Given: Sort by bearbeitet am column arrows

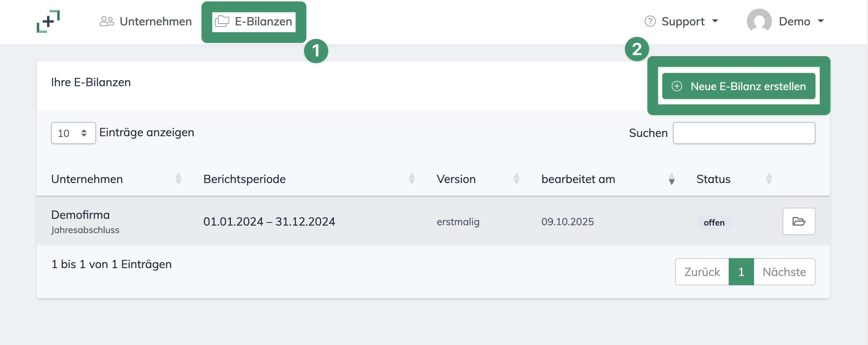Looking at the screenshot, I should coord(672,179).
